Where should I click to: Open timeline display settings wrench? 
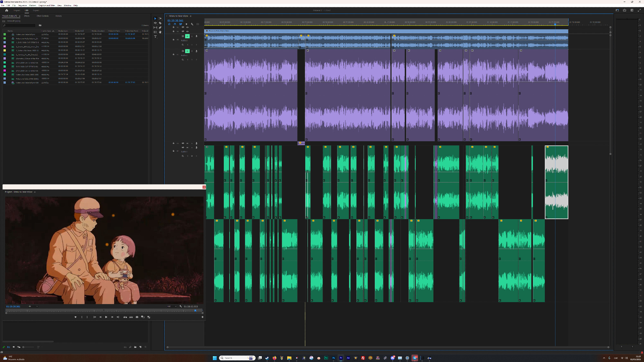192,24
